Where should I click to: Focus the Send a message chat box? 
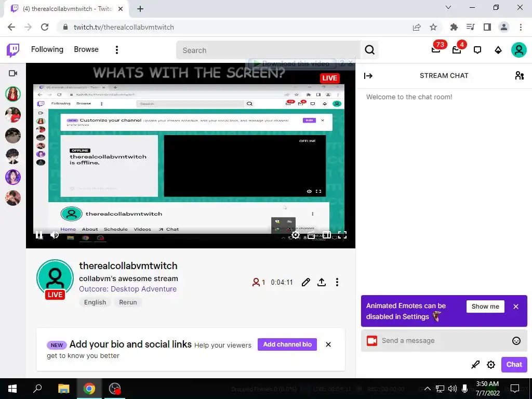point(444,341)
